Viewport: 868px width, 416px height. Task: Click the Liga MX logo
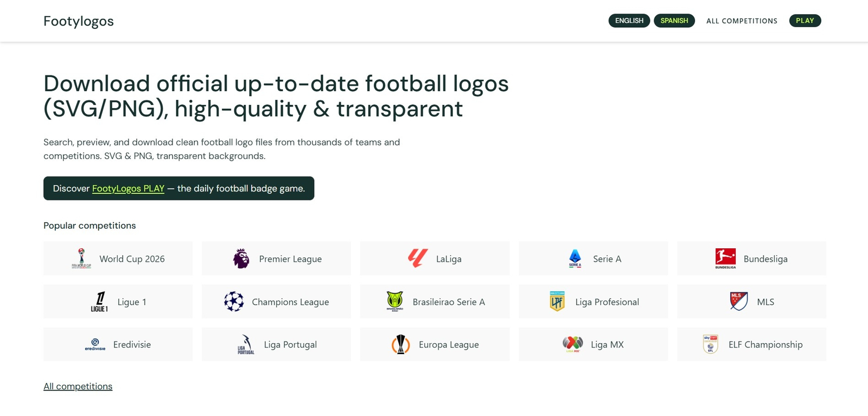(x=573, y=344)
